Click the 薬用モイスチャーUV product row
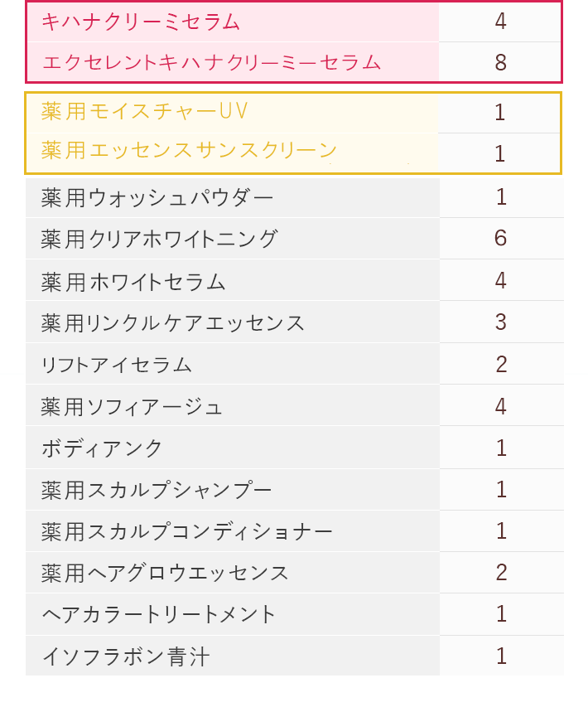Image resolution: width=588 pixels, height=712 pixels. point(293,112)
